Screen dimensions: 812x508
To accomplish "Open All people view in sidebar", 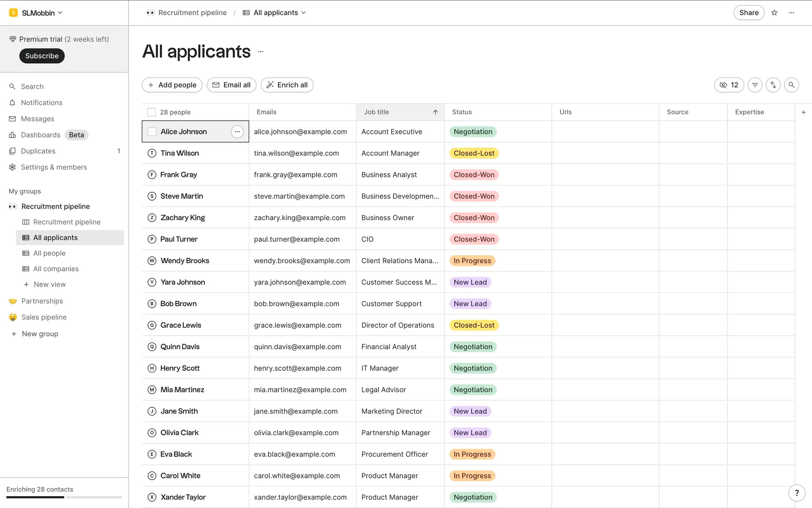I will coord(49,253).
